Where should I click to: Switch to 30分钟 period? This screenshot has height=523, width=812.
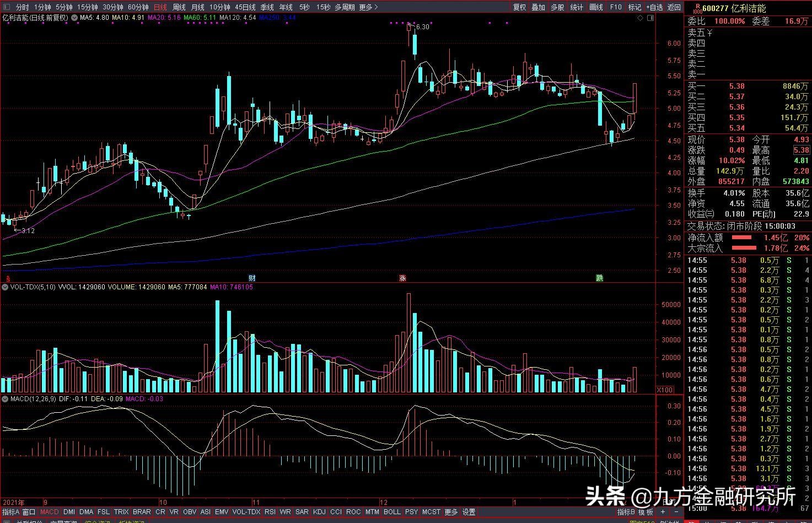click(x=112, y=7)
